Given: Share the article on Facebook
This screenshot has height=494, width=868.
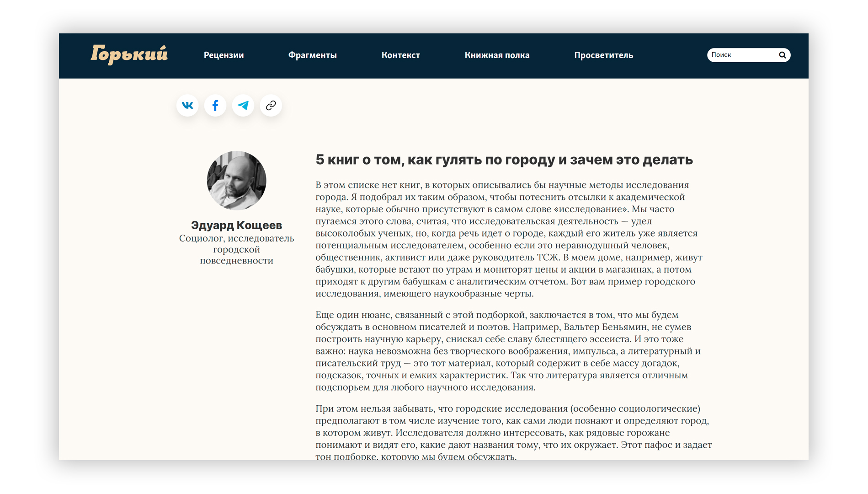Looking at the screenshot, I should 215,106.
